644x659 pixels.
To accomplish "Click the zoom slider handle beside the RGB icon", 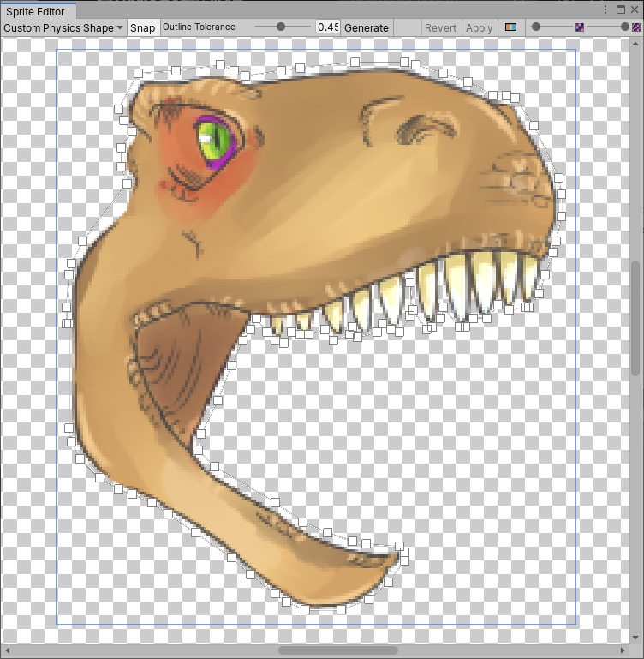I will pyautogui.click(x=536, y=27).
